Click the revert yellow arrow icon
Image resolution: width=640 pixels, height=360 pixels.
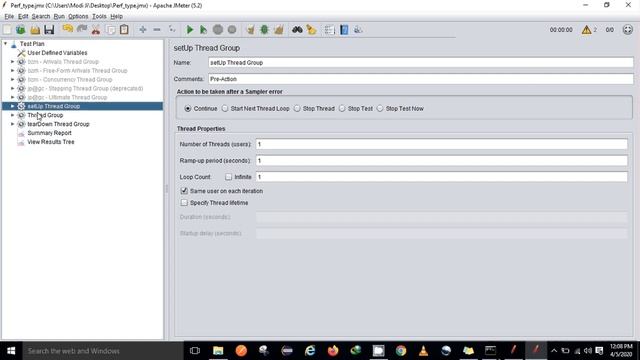coord(68,29)
